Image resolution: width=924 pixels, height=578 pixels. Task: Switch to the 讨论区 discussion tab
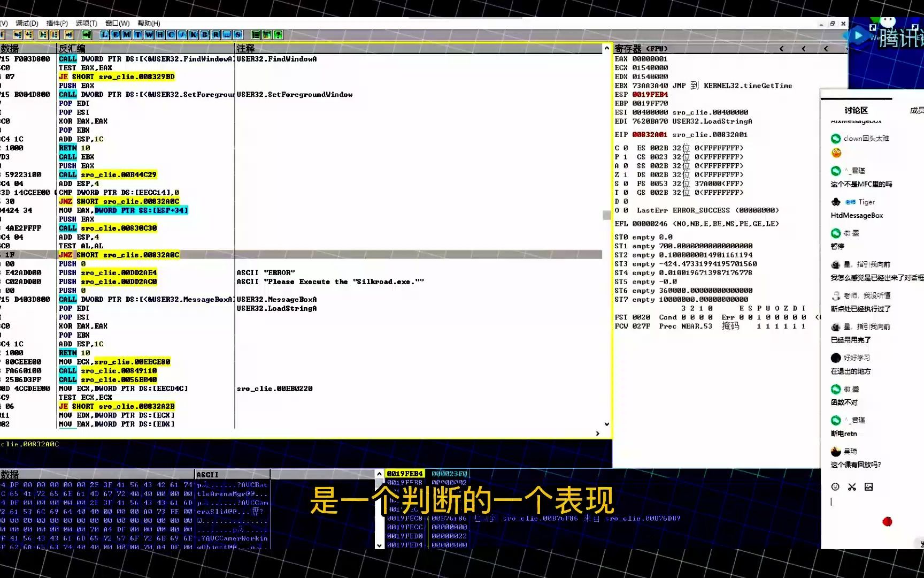856,110
